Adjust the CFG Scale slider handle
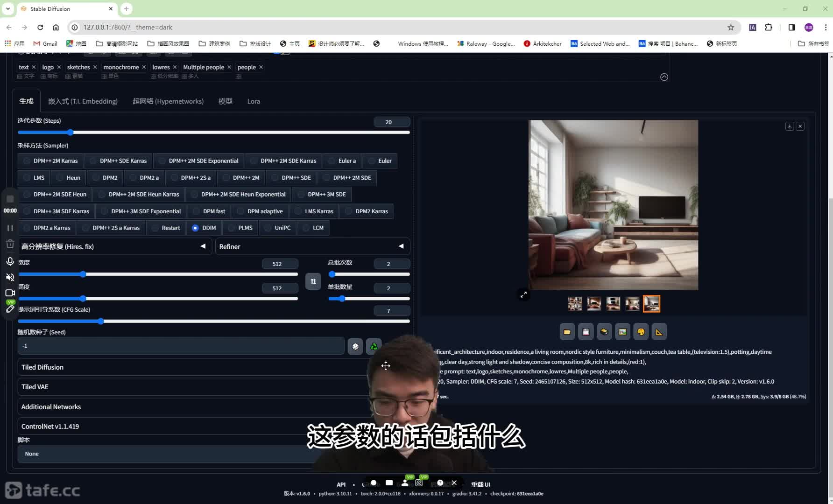The image size is (833, 504). pos(100,321)
